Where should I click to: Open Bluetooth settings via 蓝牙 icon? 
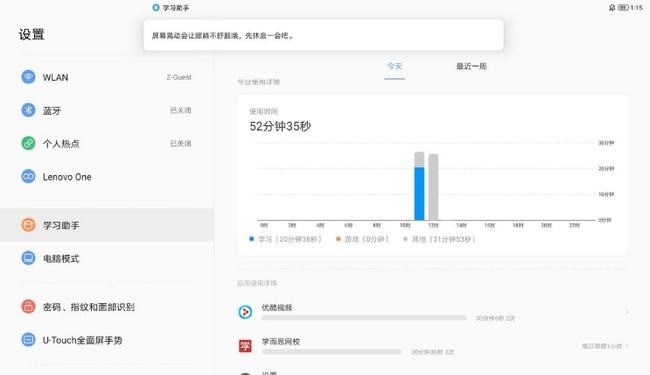pos(28,110)
